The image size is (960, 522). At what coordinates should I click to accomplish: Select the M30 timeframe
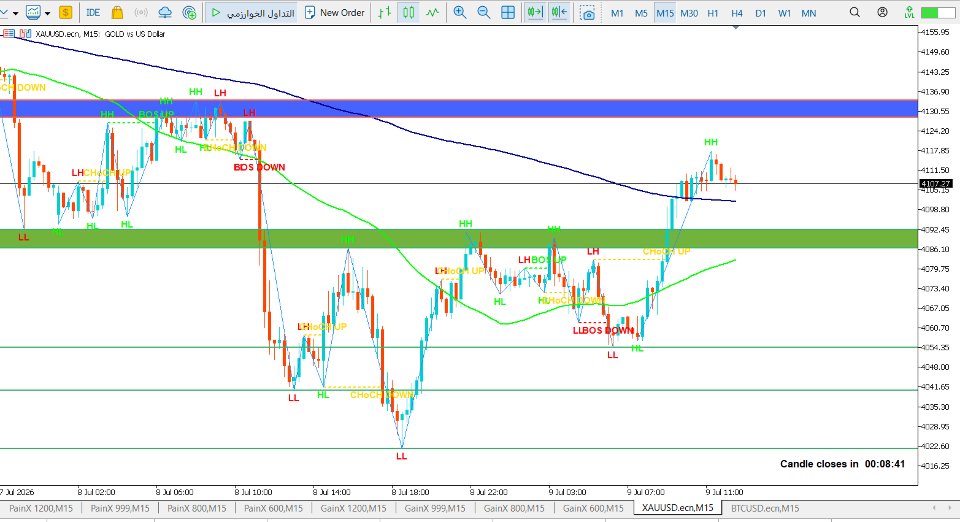[689, 13]
